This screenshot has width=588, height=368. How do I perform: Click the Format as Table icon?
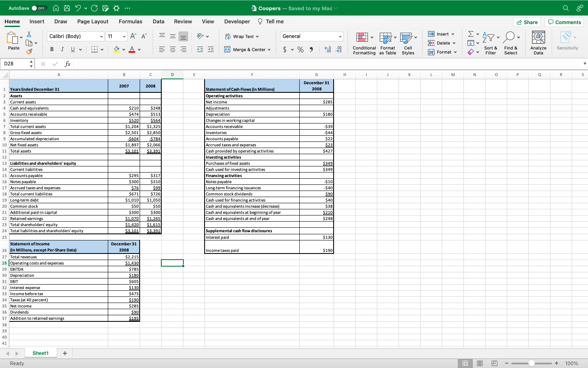click(385, 38)
